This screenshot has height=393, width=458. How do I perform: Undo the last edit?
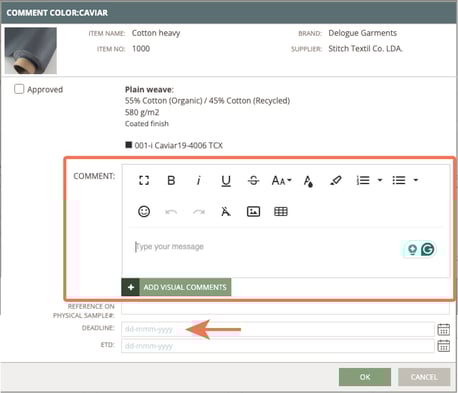(x=171, y=212)
